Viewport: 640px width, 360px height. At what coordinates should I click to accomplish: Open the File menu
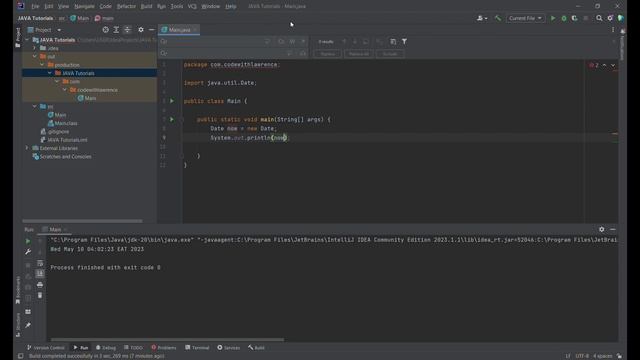36,6
